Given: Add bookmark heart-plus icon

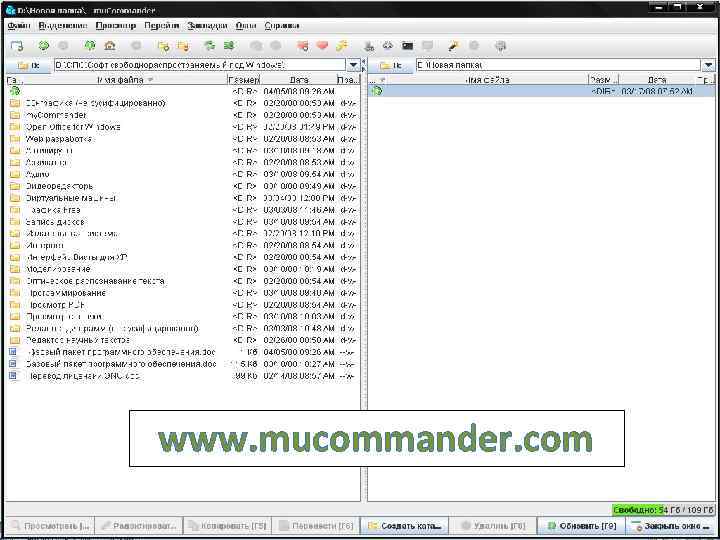Looking at the screenshot, I should tap(302, 46).
